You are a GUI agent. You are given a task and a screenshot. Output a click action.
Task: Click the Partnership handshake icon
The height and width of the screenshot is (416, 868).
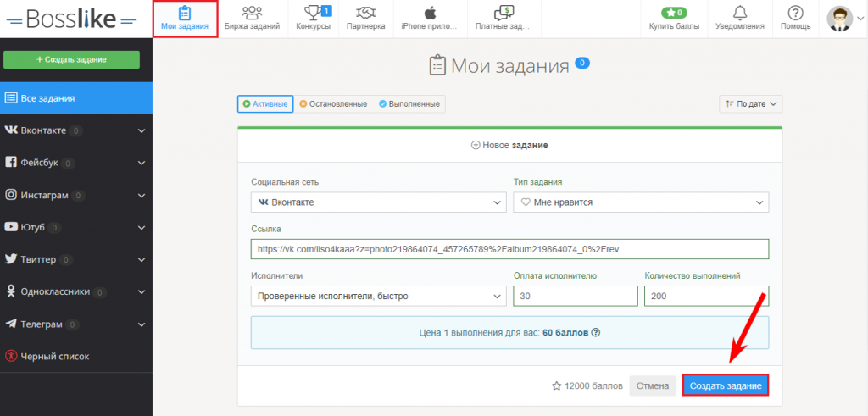point(366,13)
